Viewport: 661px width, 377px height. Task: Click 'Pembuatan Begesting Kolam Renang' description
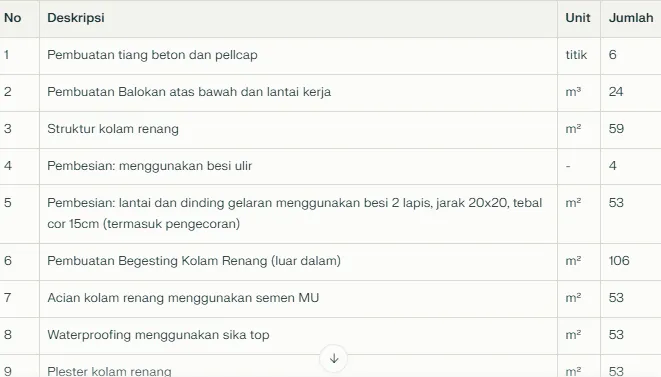[194, 261]
